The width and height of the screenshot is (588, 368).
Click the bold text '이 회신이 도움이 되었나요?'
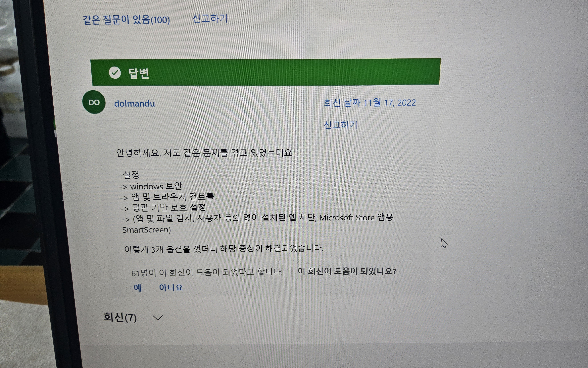(347, 271)
